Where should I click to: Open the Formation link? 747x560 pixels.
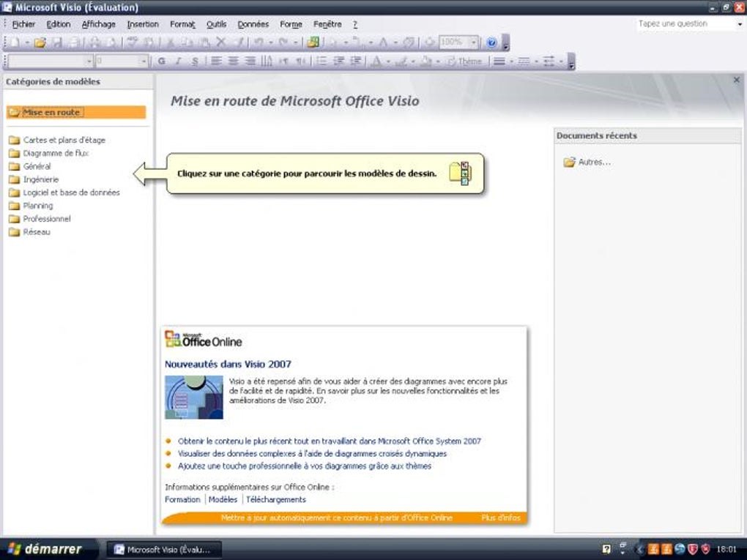[x=182, y=499]
